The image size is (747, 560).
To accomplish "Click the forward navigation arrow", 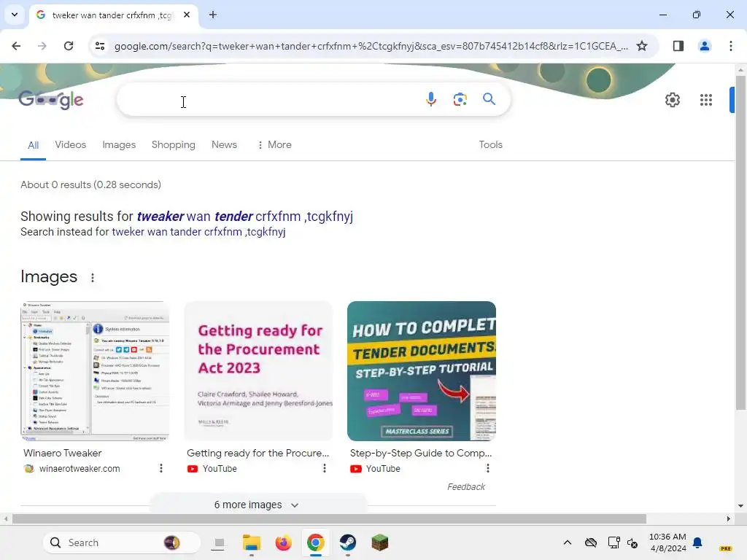I will (42, 46).
